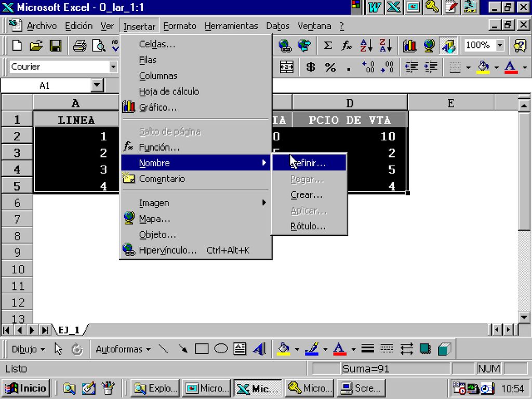Choose Line Style in Drawing toolbar

(x=367, y=349)
